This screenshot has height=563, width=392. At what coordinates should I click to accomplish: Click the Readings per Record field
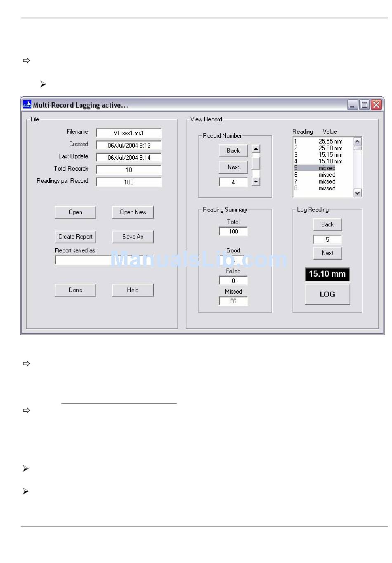click(129, 182)
